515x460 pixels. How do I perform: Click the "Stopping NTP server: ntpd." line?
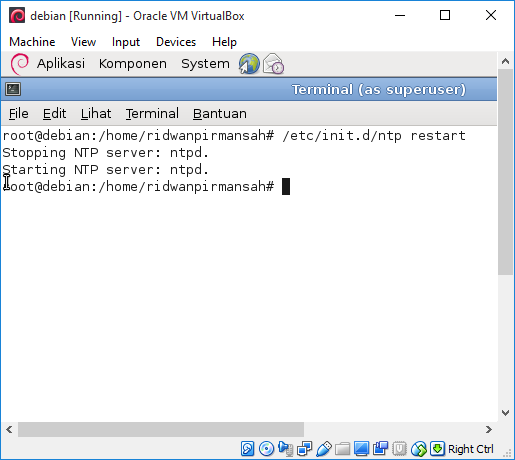(106, 153)
